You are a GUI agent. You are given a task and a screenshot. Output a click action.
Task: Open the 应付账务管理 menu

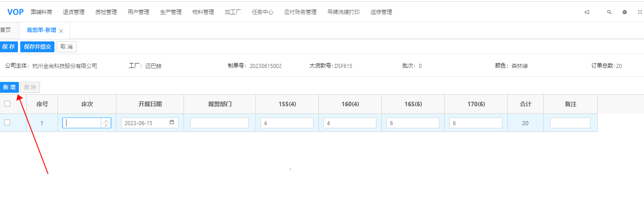coord(300,12)
